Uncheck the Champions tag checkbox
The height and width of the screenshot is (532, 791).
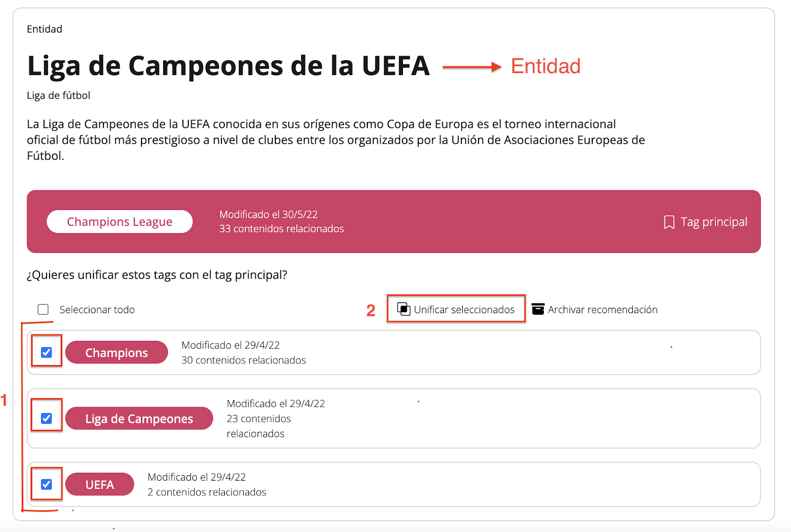point(46,352)
